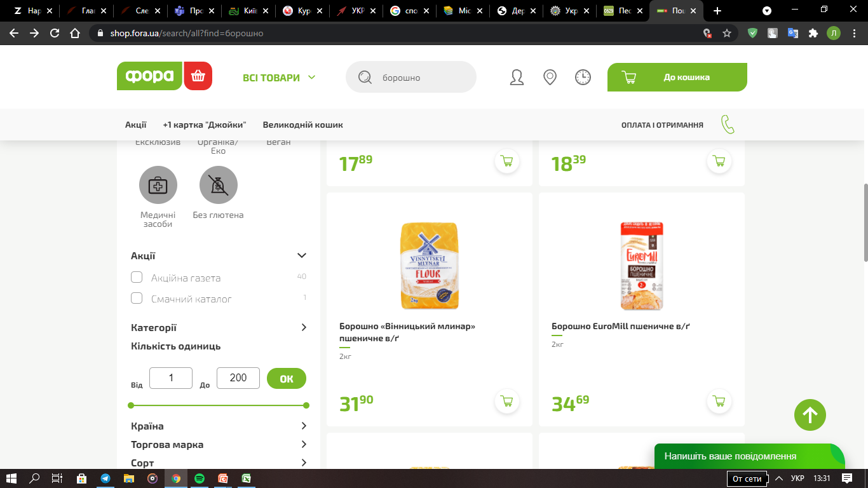Open the Борошно «Вінницький млинар» product link

coord(407,332)
